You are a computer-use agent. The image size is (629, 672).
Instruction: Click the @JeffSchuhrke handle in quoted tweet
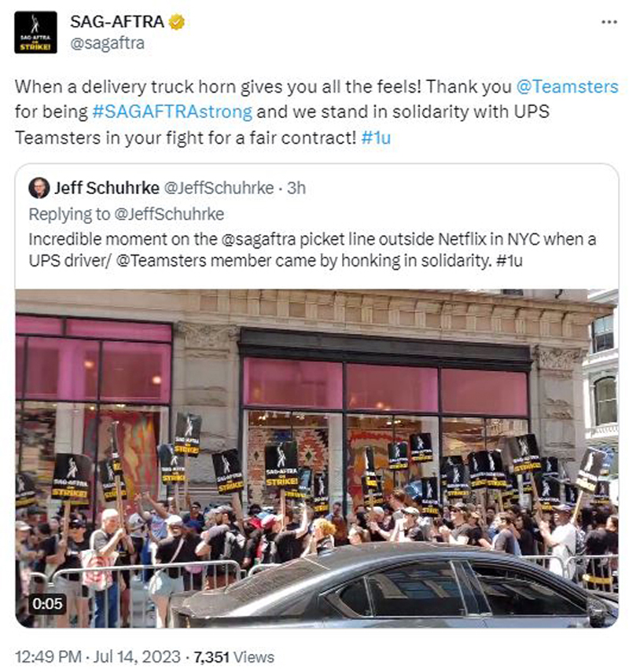coord(219,188)
